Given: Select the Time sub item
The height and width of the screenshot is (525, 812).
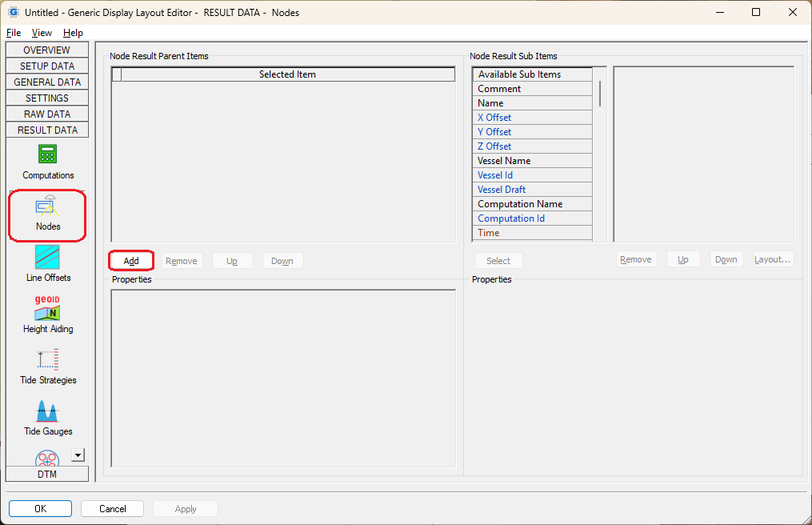Looking at the screenshot, I should tap(532, 233).
